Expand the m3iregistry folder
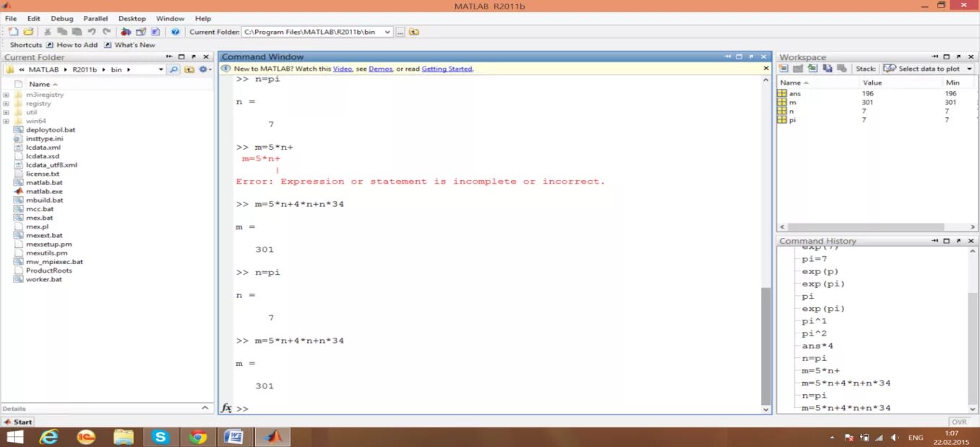Image resolution: width=980 pixels, height=447 pixels. pos(7,95)
